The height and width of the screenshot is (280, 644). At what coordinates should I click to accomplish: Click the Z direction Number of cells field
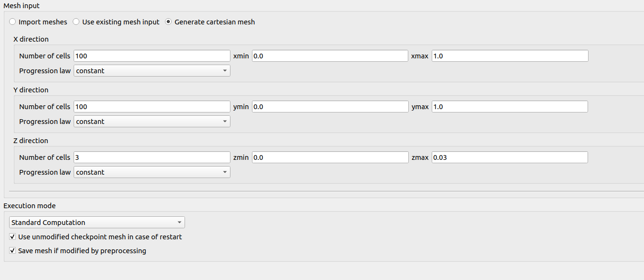pos(152,157)
